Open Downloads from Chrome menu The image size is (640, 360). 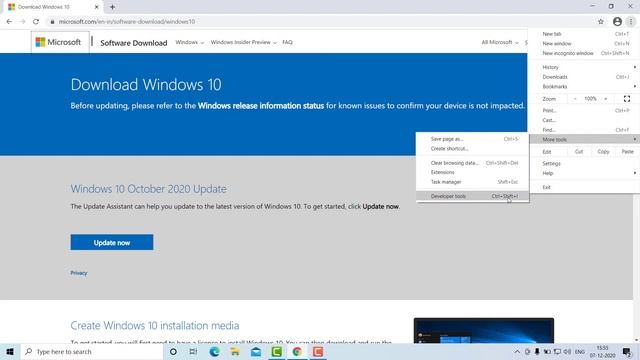click(584, 77)
